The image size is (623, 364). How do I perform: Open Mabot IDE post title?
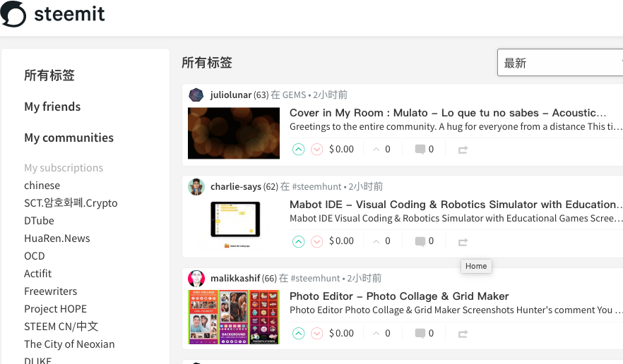(x=456, y=205)
